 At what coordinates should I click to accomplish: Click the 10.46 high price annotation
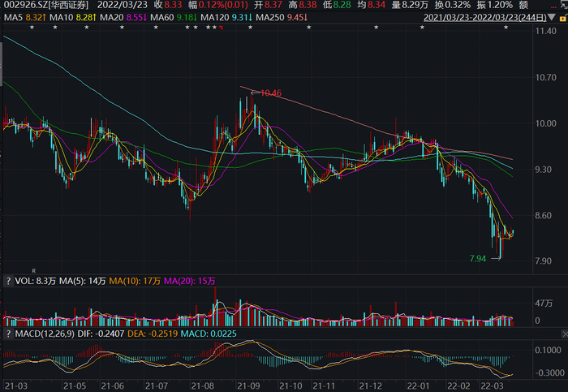pos(271,93)
